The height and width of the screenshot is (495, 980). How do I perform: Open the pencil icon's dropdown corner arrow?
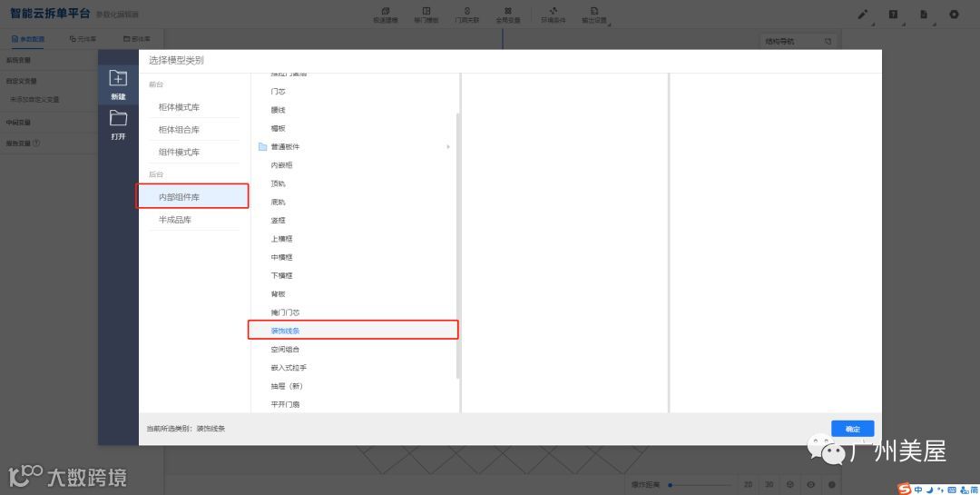[x=873, y=24]
